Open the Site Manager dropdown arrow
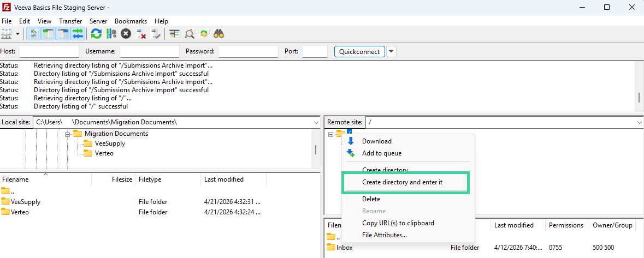 pyautogui.click(x=17, y=34)
